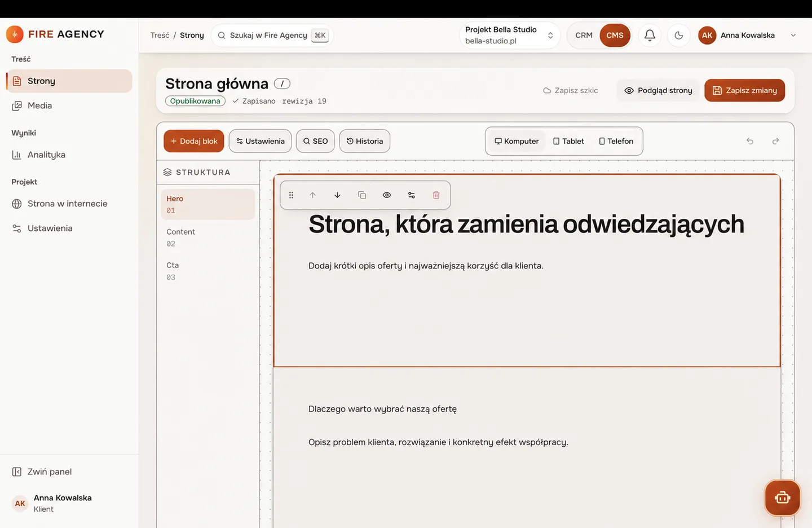Open notifications bell
The width and height of the screenshot is (812, 528).
(650, 35)
